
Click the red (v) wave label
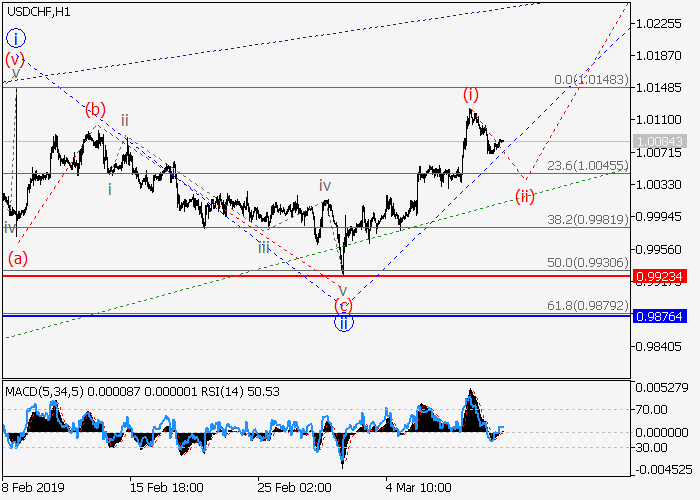click(x=14, y=60)
